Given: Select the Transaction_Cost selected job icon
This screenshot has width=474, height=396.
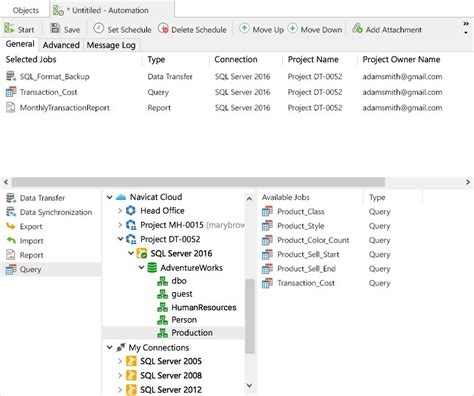Looking at the screenshot, I should [x=11, y=92].
